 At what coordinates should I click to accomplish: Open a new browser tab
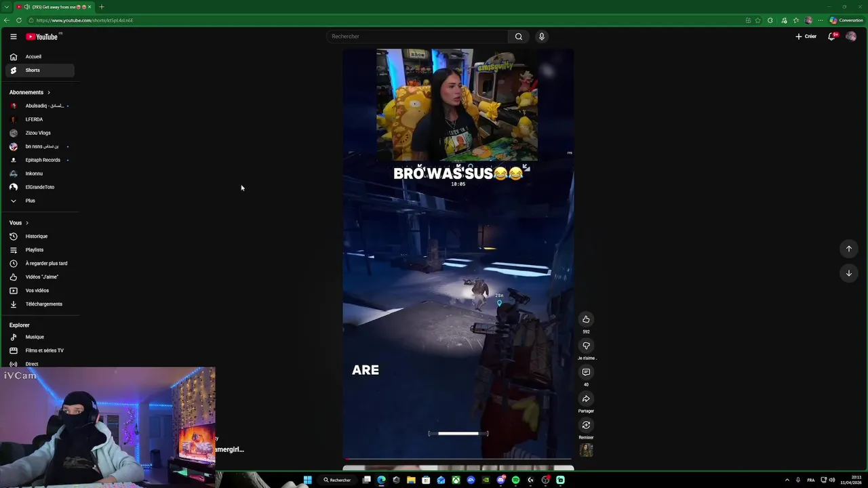(x=101, y=7)
